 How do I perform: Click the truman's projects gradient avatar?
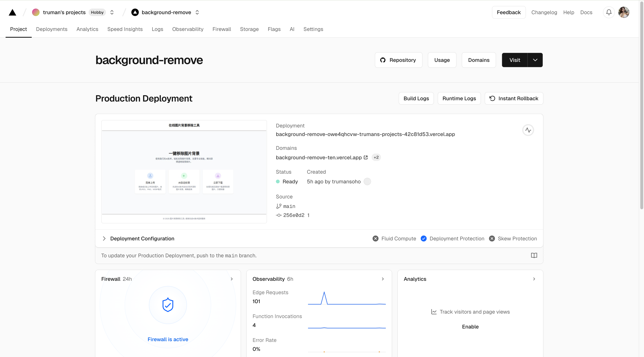point(36,12)
